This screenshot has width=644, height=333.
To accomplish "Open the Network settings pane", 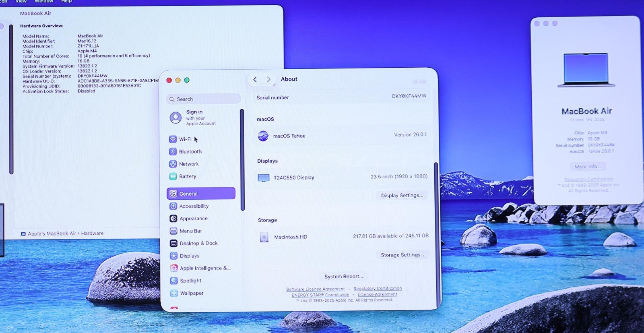I will coord(188,164).
